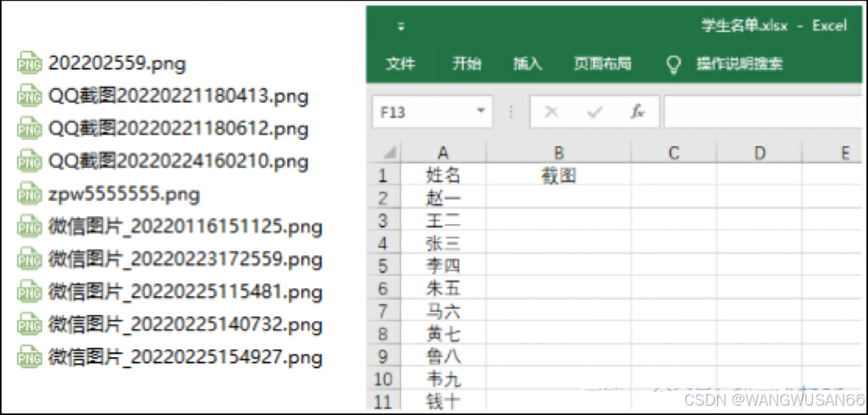Expand the Name Box dropdown arrow
This screenshot has width=868, height=415.
pos(481,112)
